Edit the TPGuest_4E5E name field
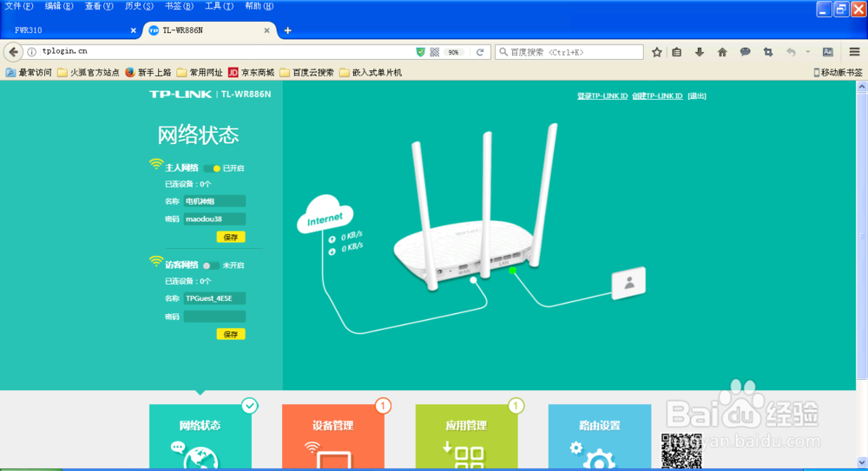868x471 pixels. point(214,298)
